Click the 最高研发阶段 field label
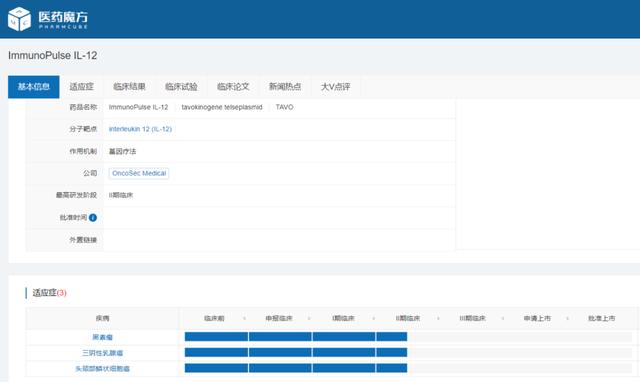This screenshot has height=382, width=640. [x=76, y=195]
